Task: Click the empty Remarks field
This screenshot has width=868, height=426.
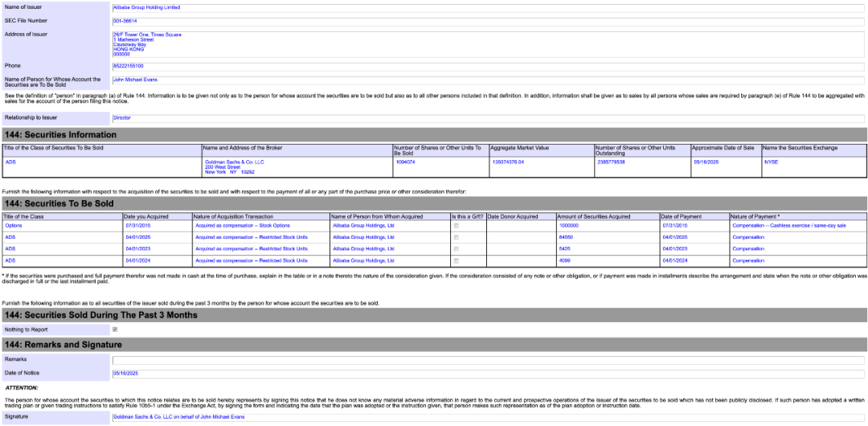Action: (488, 361)
